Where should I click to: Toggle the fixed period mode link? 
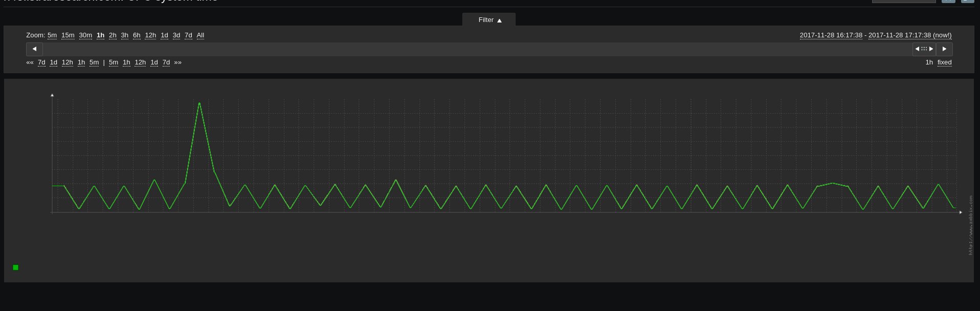click(944, 62)
